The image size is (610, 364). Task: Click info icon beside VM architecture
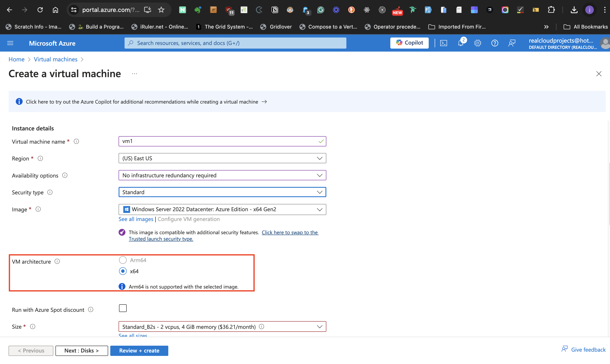pyautogui.click(x=57, y=261)
